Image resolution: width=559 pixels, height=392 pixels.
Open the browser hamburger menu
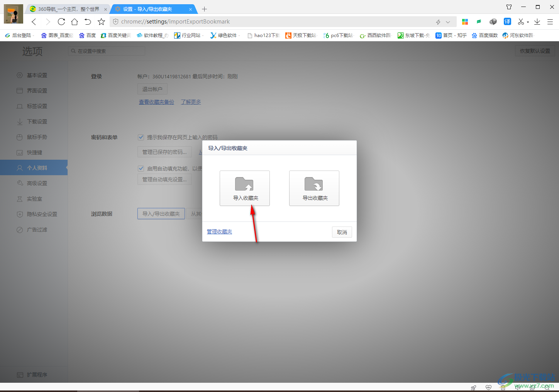pyautogui.click(x=550, y=22)
